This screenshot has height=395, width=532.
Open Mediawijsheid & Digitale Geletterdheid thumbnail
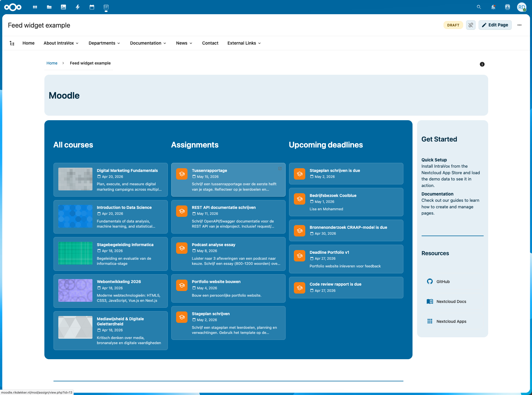click(x=75, y=327)
